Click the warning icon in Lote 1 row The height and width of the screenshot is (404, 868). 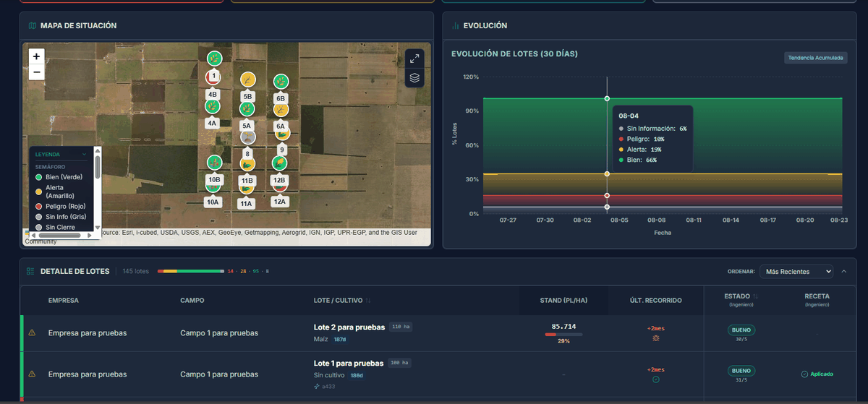tap(32, 374)
